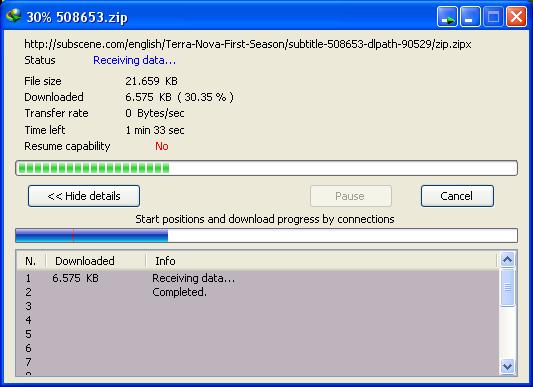Viewport: 533px width, 387px height.
Task: Click the IDM globe icon in title bar
Action: [14, 16]
